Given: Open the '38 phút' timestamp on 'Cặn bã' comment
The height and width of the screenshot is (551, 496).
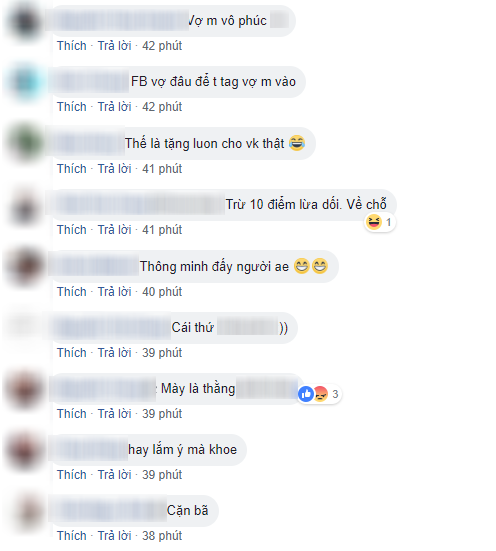Looking at the screenshot, I should pos(162,536).
